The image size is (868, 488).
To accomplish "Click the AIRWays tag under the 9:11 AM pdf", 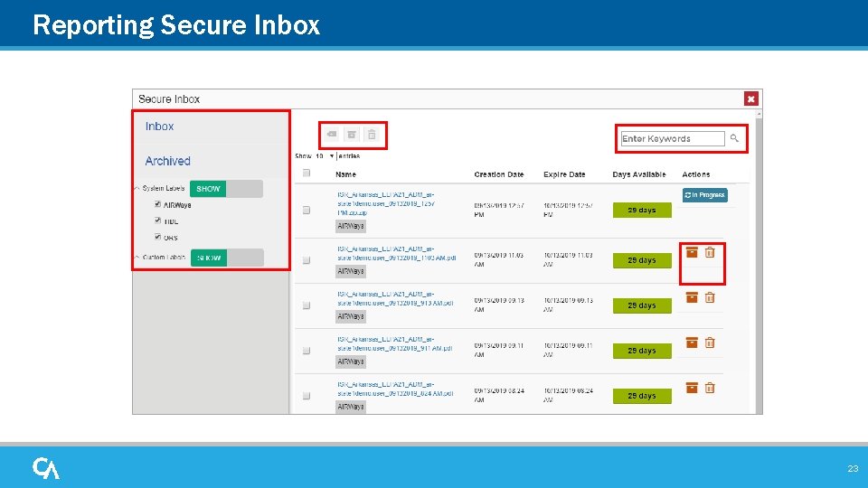I will point(351,361).
